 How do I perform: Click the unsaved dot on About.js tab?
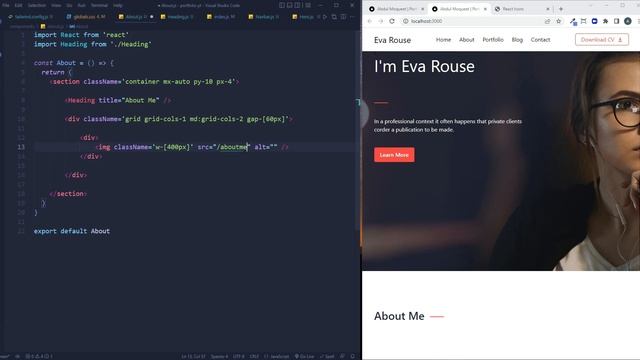(151, 17)
